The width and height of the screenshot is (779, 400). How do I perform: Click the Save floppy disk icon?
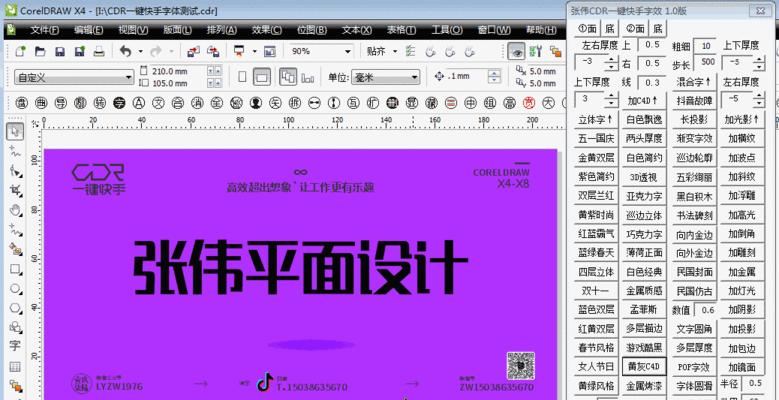[60, 51]
